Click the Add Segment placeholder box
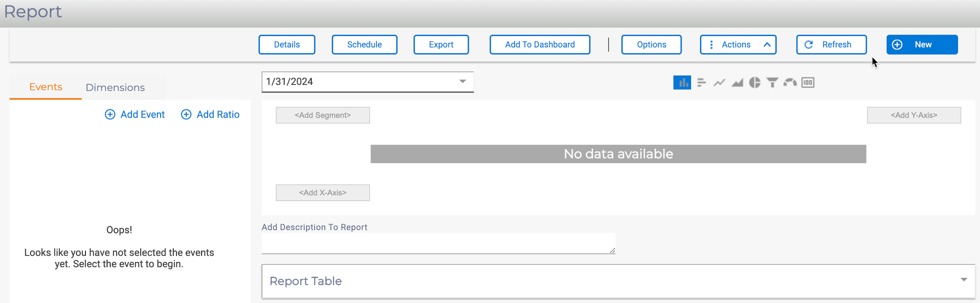 pos(323,115)
